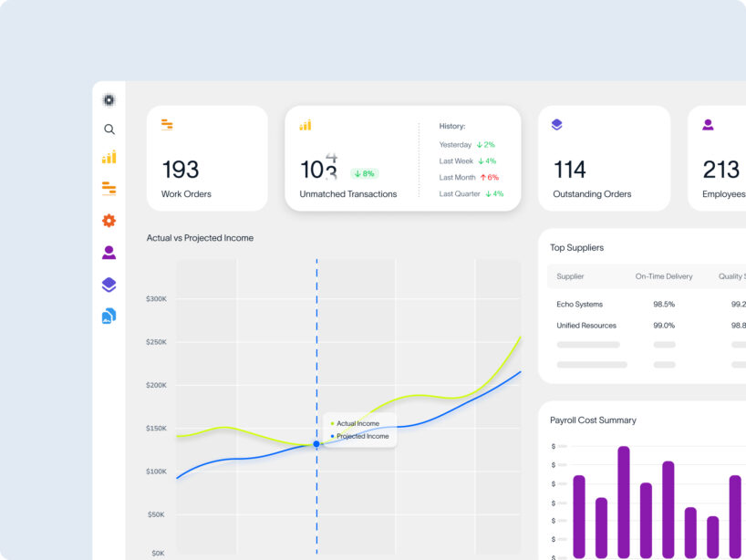Open the blue documents sidebar icon
746x560 pixels.
coord(109,316)
